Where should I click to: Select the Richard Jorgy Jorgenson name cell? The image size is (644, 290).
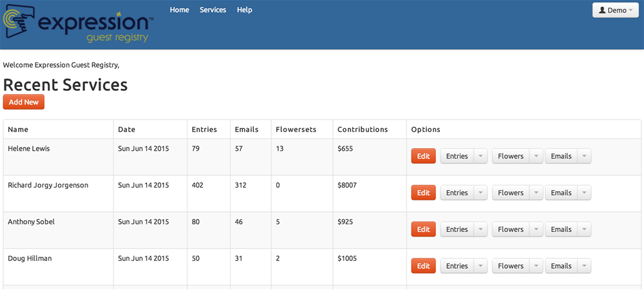(59, 193)
